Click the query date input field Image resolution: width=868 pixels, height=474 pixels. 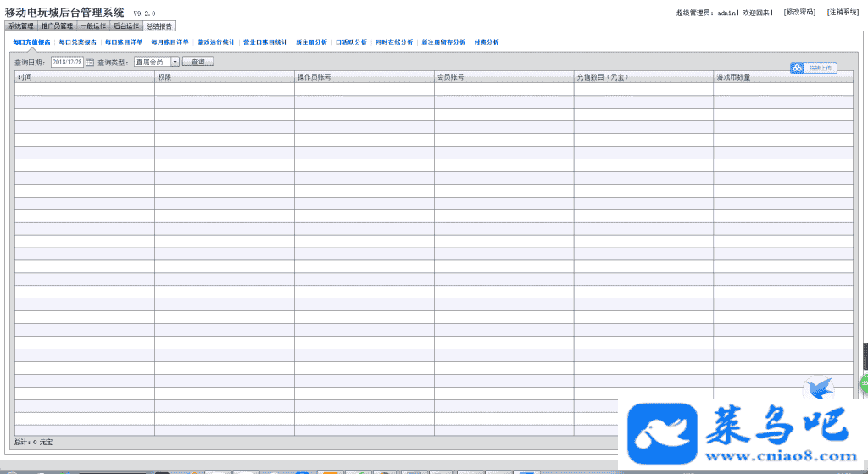coord(67,62)
